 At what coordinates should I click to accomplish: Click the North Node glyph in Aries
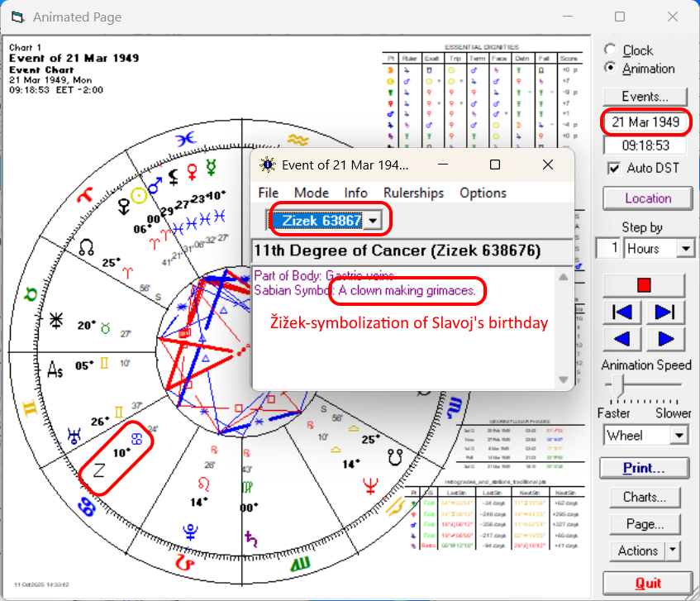(86, 246)
